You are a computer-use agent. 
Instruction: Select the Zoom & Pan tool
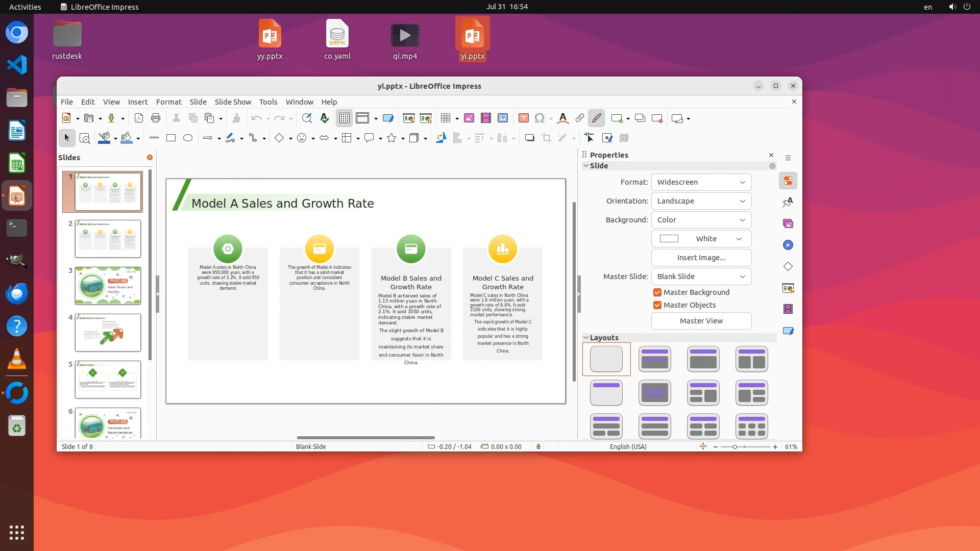(x=85, y=138)
